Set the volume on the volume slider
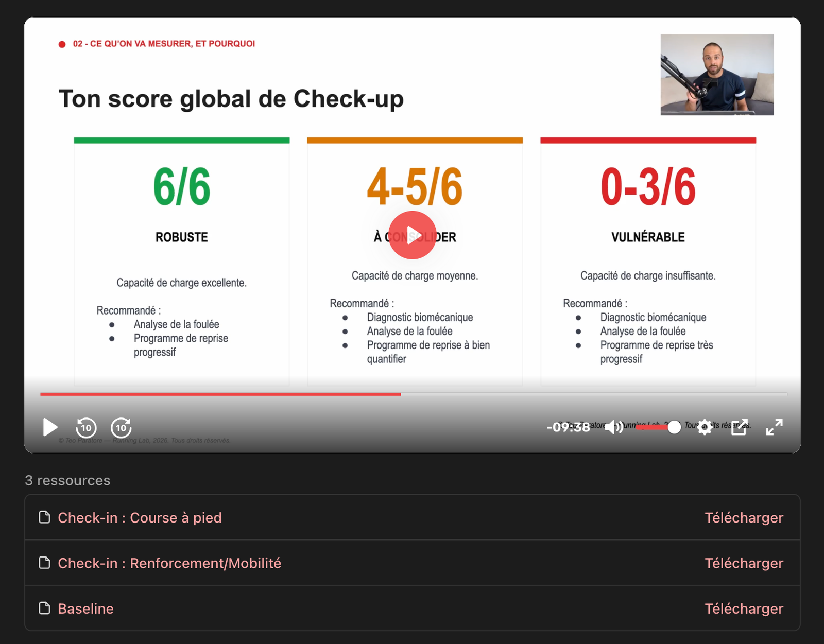This screenshot has height=644, width=824. 658,427
